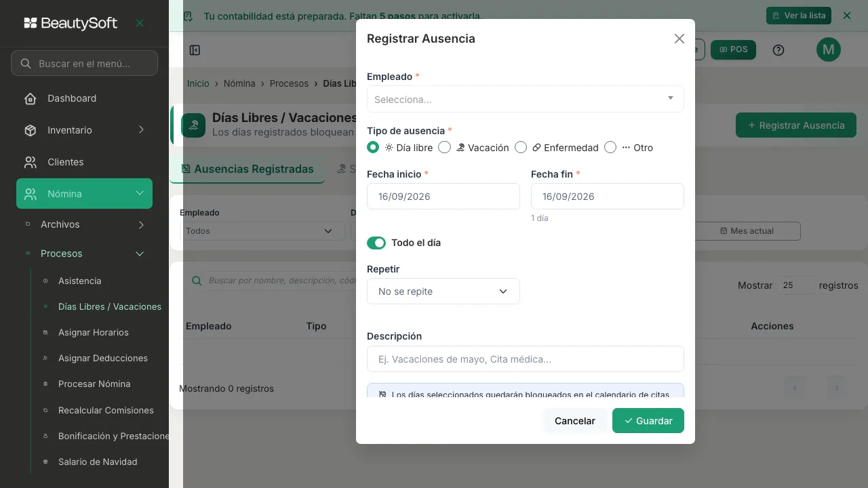Viewport: 868px width, 488px height.
Task: Open Recalcular Comisiones in the sidebar
Action: 106,410
